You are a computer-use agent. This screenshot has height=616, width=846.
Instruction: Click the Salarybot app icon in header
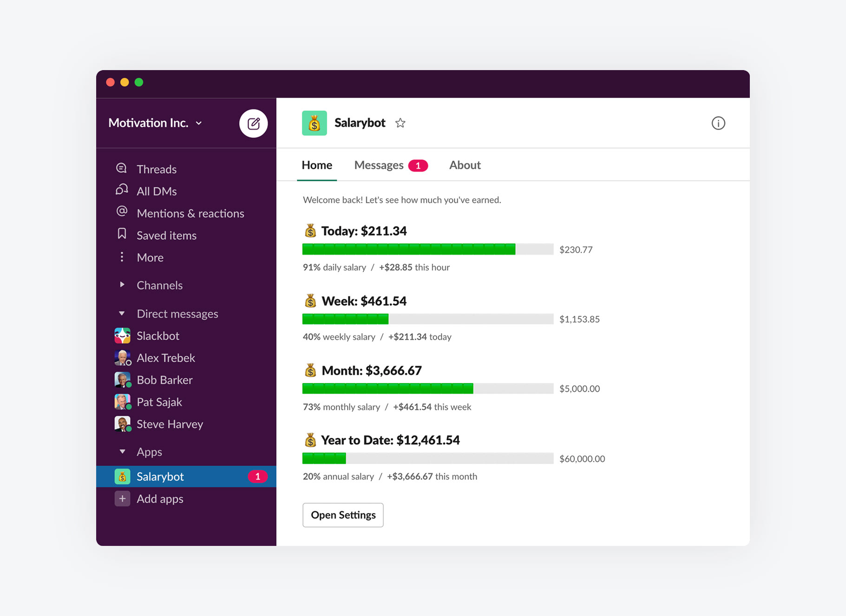315,123
